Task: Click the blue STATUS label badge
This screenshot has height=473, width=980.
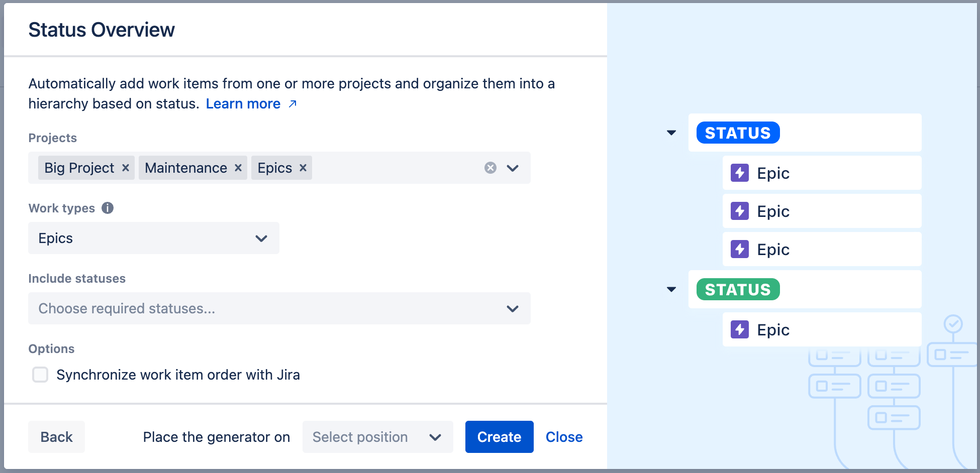Action: coord(738,133)
